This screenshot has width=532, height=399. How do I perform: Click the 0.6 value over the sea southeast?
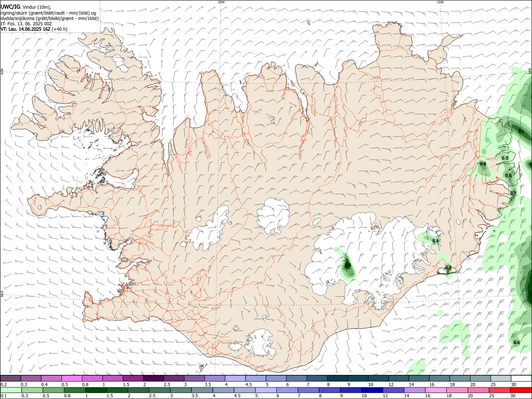point(517,343)
